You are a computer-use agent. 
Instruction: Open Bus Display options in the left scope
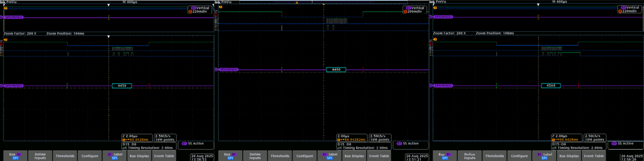(139, 156)
